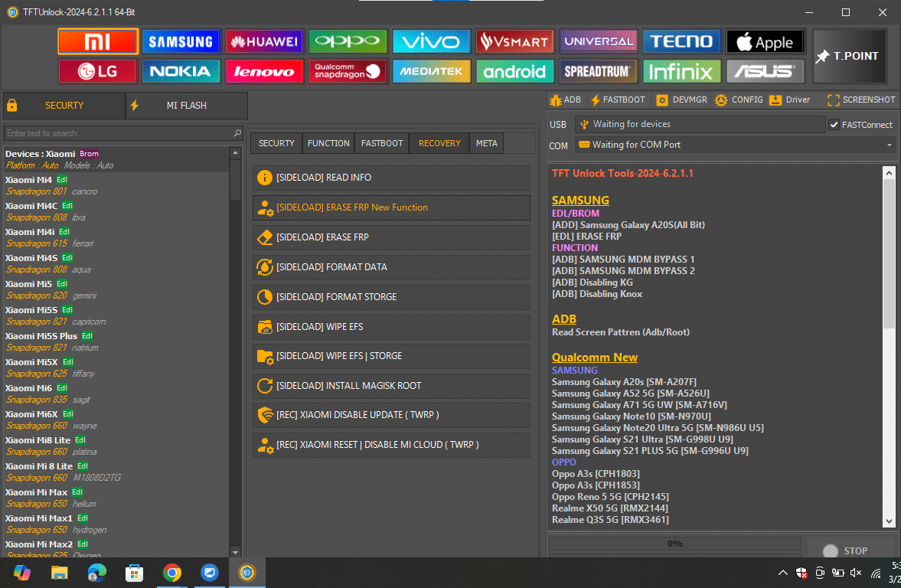Open the CONFIG settings
Screen dimensions: 901x588
click(x=737, y=100)
